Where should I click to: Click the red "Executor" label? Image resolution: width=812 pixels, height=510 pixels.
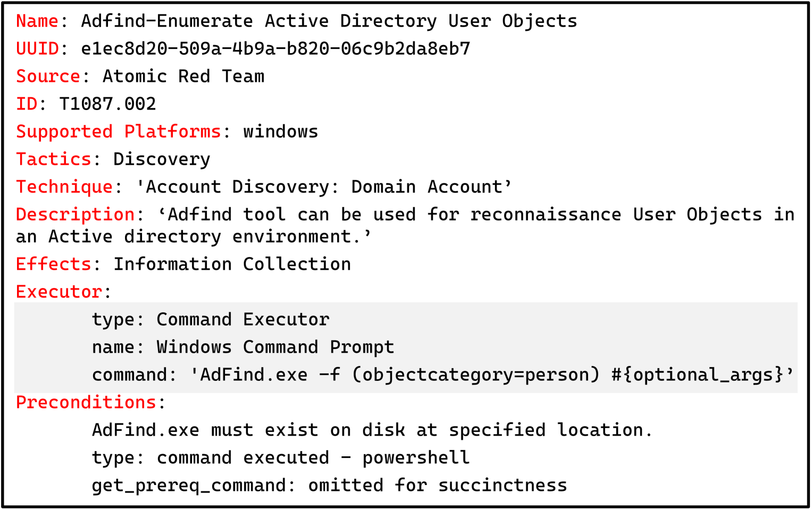tap(58, 292)
